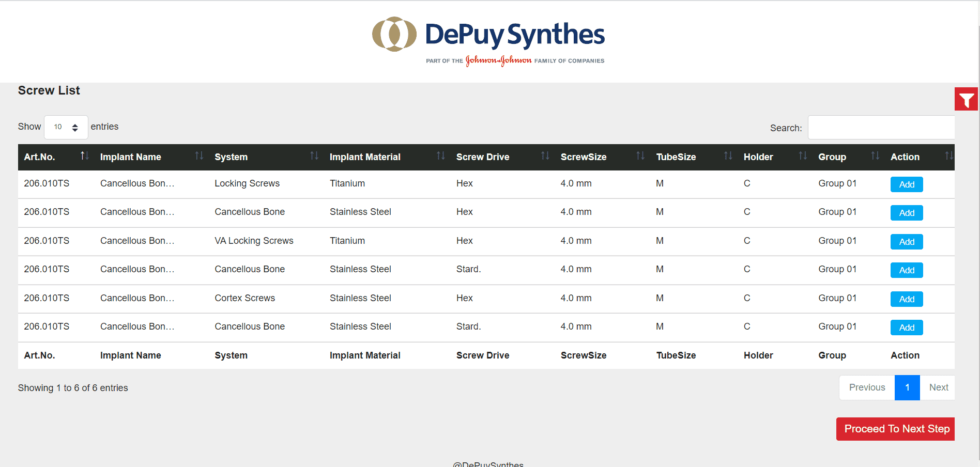Add the last Cancellous Bone Stard. row
Screen dimensions: 980x467
pos(907,328)
